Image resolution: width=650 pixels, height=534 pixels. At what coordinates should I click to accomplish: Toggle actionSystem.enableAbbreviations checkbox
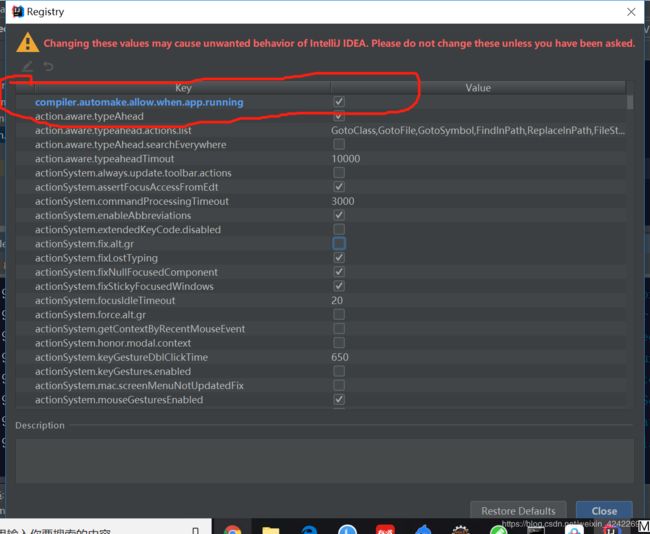[339, 215]
